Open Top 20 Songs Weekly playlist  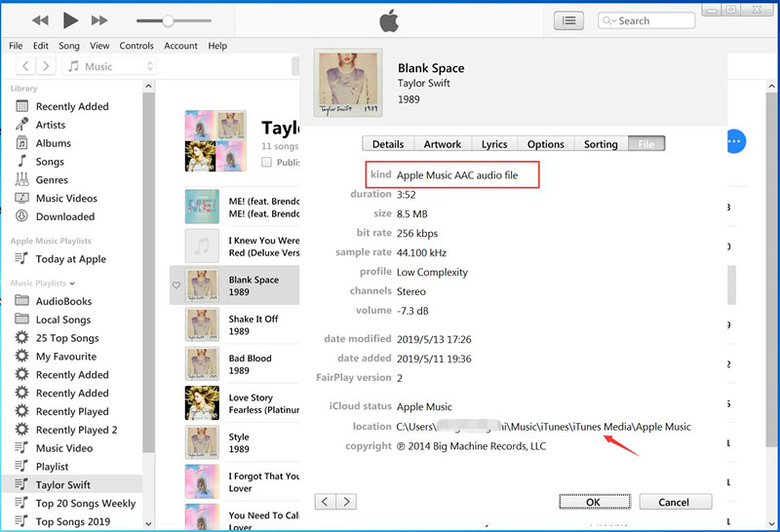pos(86,504)
